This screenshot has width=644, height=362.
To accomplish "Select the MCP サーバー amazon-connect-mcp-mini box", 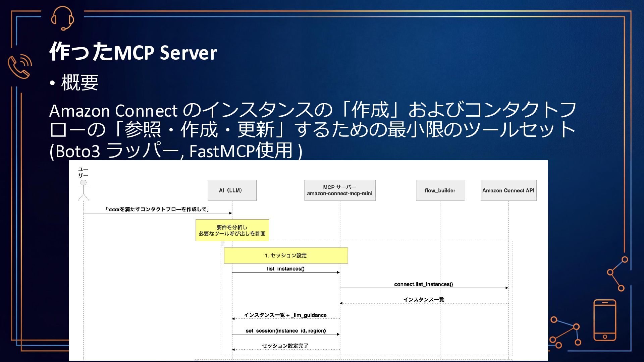I will (x=339, y=190).
